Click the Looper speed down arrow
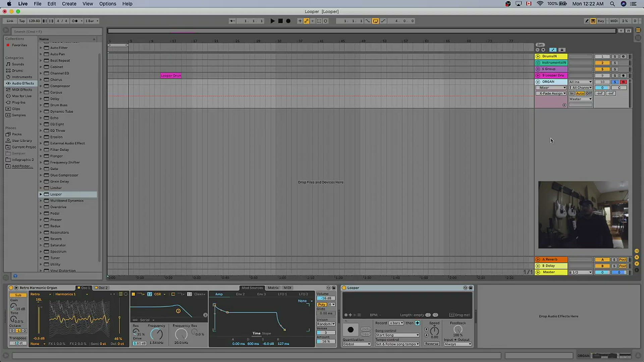The image size is (644, 362). pos(426,335)
